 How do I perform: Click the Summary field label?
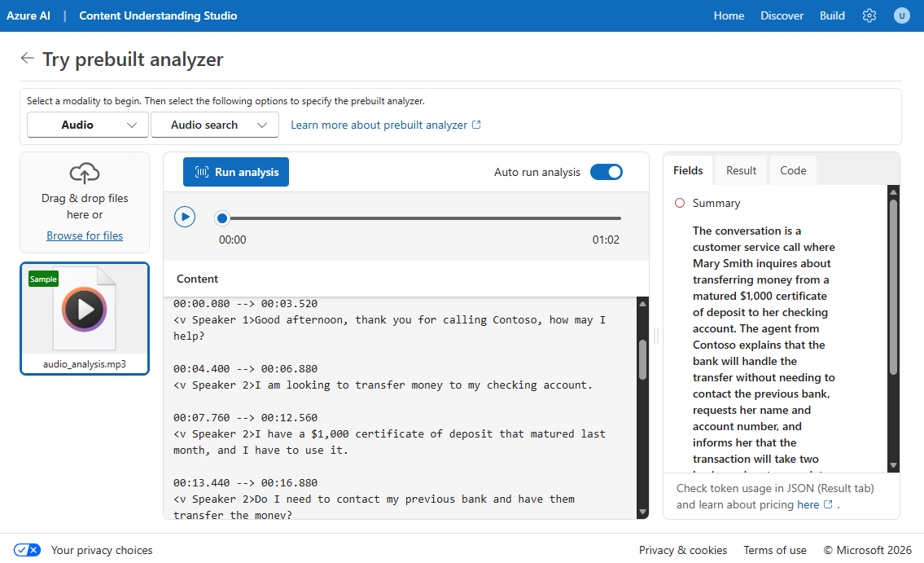click(x=716, y=203)
